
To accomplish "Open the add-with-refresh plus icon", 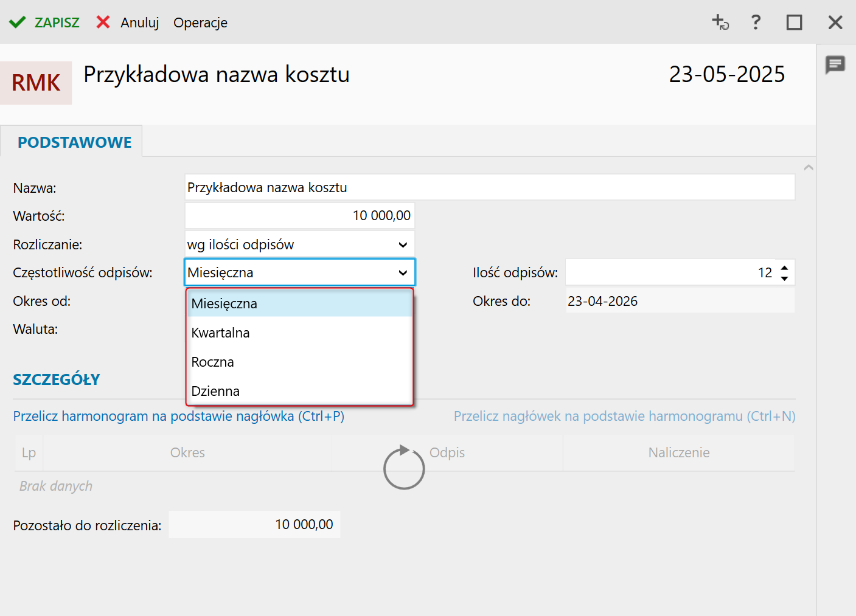I will 720,22.
